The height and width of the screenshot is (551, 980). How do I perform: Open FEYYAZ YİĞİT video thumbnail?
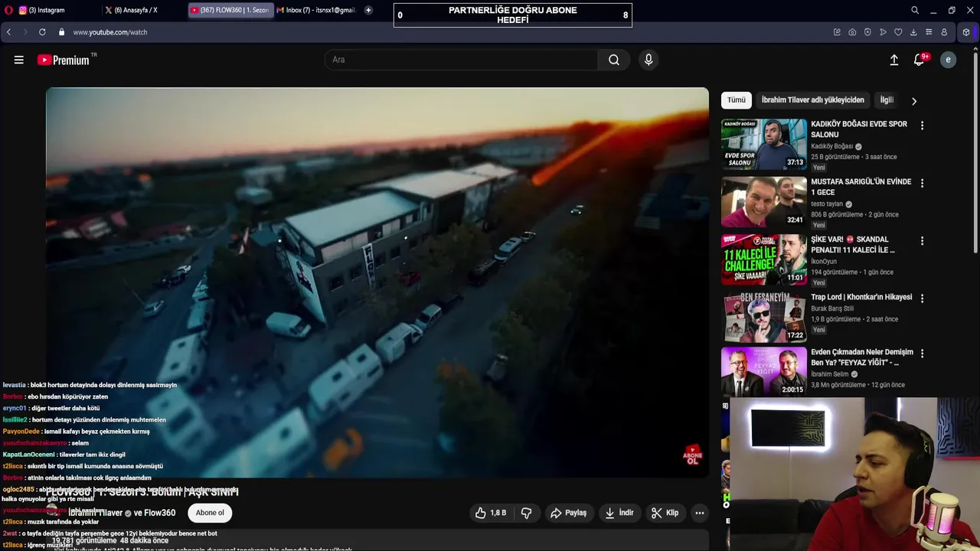pyautogui.click(x=764, y=372)
